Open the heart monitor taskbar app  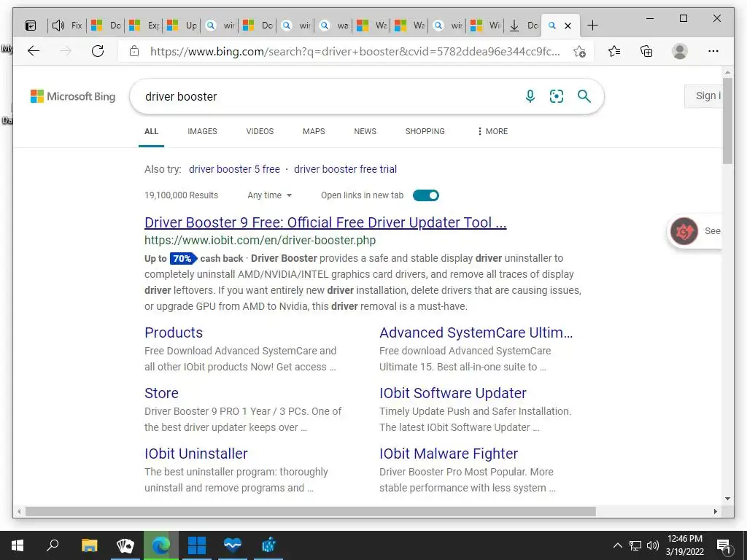click(233, 545)
